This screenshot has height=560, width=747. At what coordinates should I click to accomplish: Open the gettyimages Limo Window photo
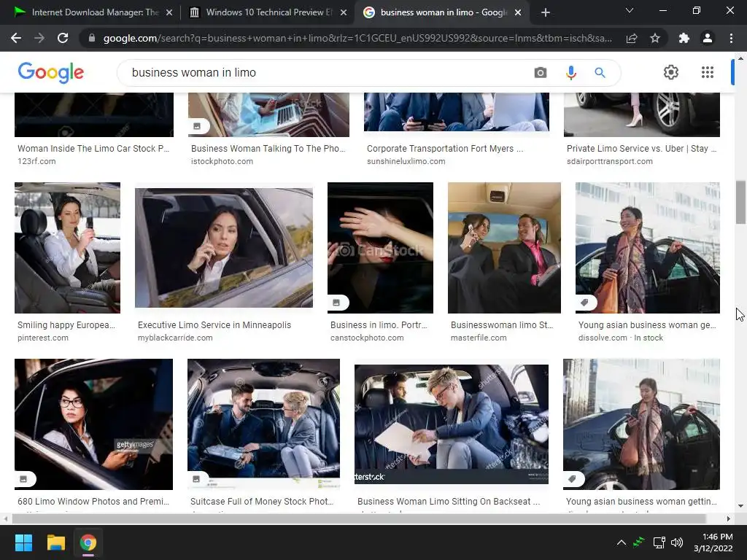pyautogui.click(x=93, y=424)
